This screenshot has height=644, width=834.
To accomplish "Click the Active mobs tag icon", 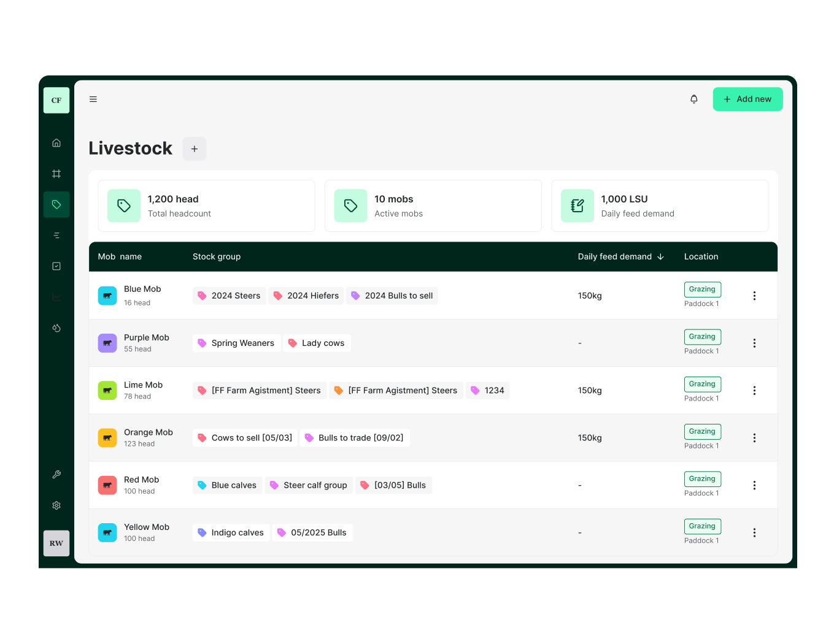I will coord(351,205).
